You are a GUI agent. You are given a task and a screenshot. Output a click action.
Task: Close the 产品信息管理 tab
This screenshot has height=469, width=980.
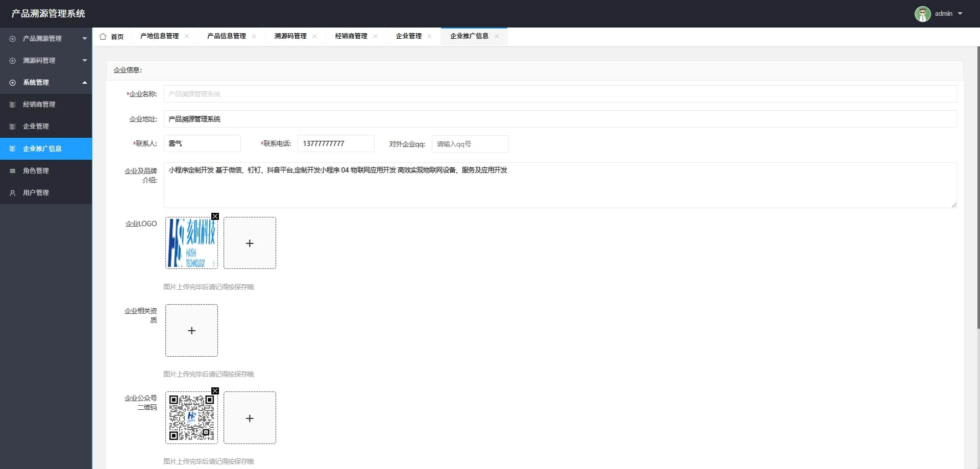(254, 36)
